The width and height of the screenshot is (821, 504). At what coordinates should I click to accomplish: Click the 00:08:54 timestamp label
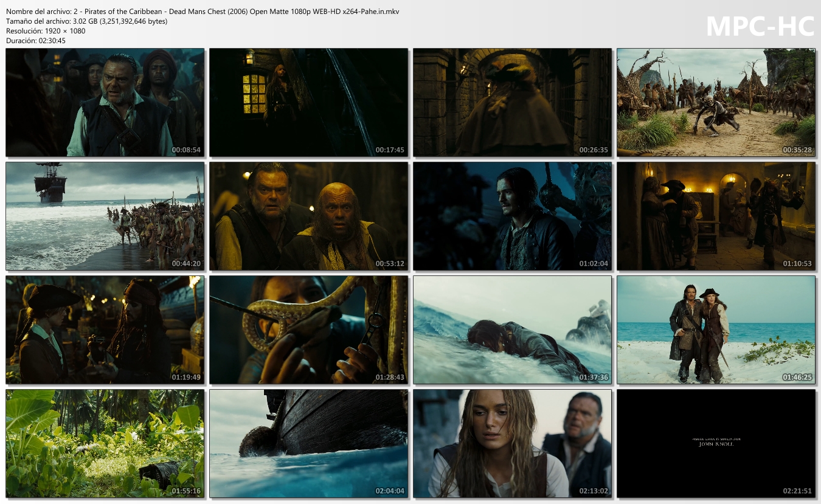[186, 150]
